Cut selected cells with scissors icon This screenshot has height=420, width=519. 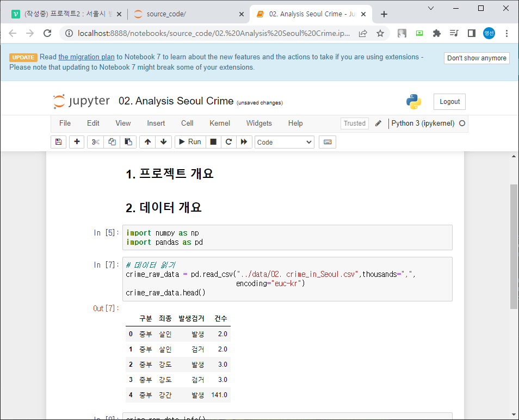pos(96,142)
